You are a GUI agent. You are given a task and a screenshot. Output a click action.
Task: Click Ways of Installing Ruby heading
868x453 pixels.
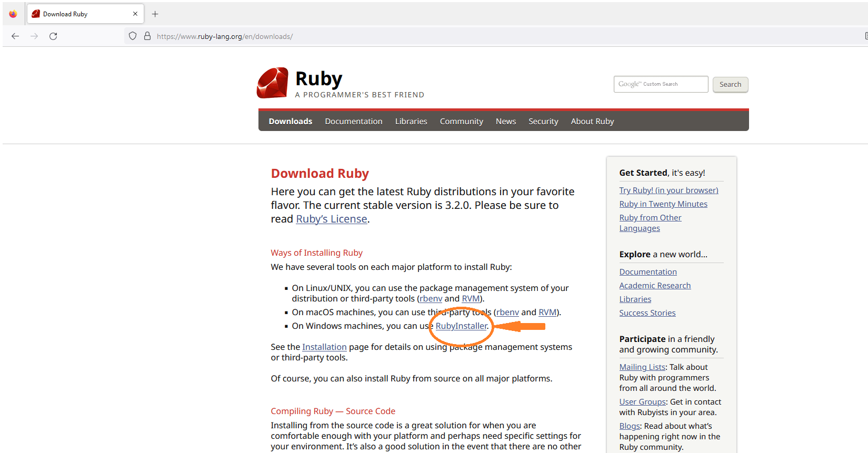[x=316, y=253]
